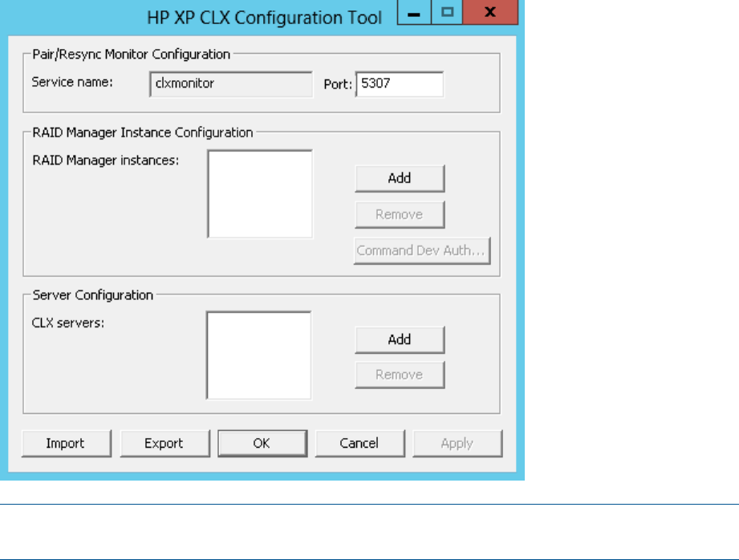Click the Pair/Resync Monitor Configuration group label
Screen dimensions: 739x560
click(x=131, y=55)
